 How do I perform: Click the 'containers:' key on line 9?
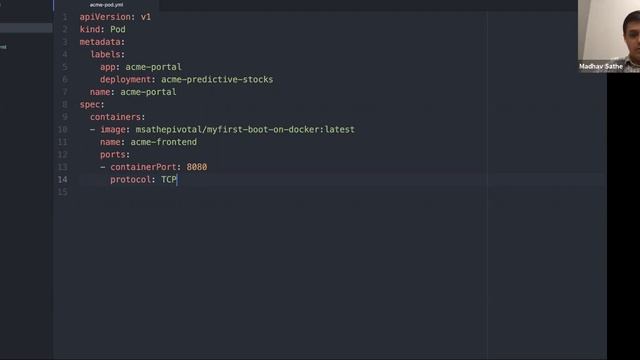118,117
